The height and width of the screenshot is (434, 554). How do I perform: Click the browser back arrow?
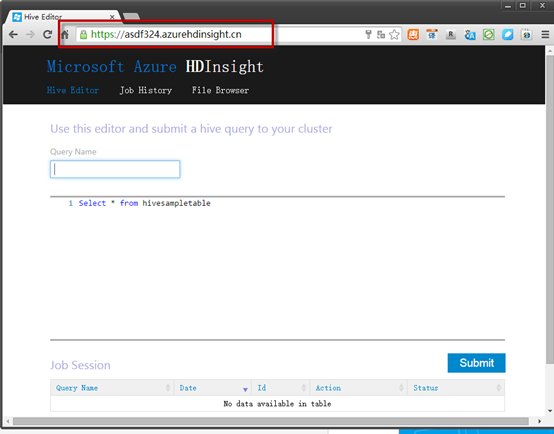click(13, 35)
